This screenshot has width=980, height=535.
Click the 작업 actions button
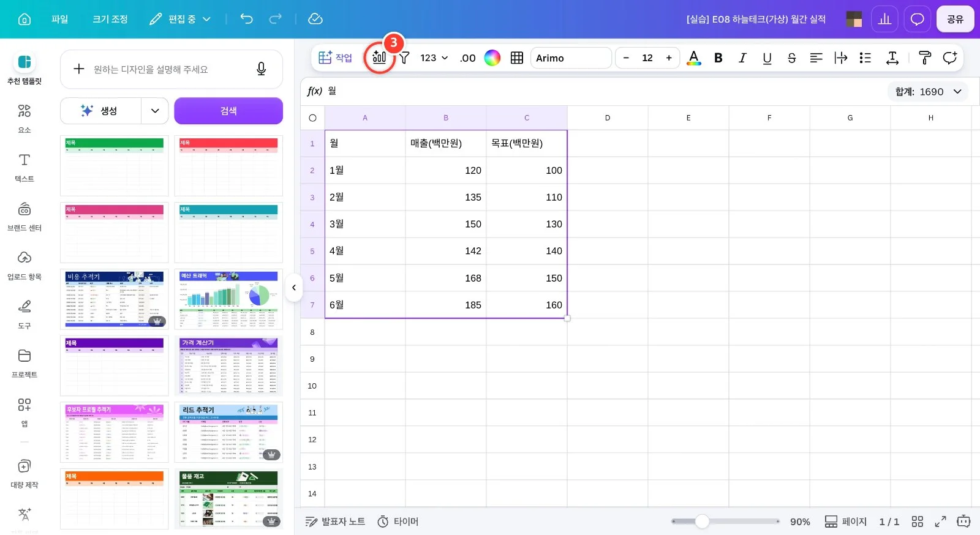click(x=335, y=58)
